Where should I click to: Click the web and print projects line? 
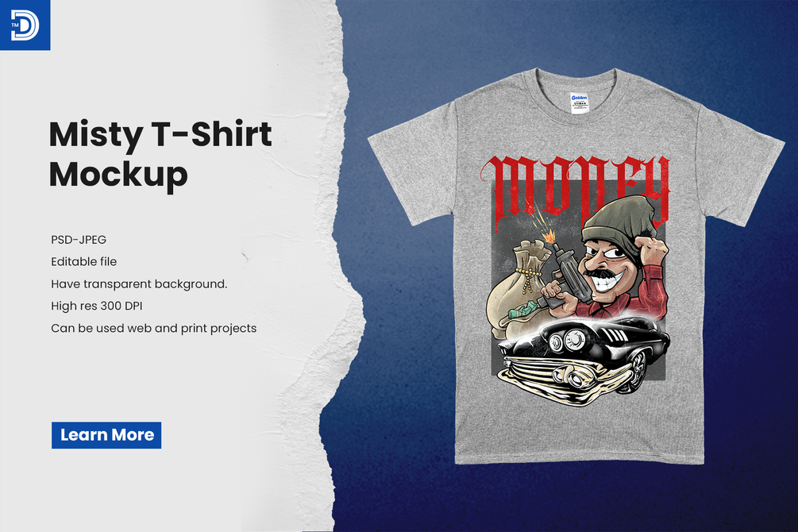(x=154, y=329)
